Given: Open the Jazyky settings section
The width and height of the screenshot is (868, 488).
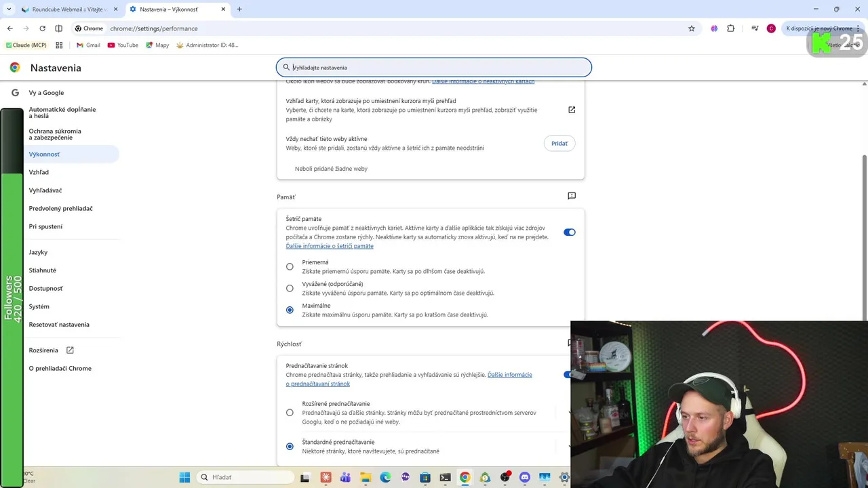Looking at the screenshot, I should click(38, 252).
